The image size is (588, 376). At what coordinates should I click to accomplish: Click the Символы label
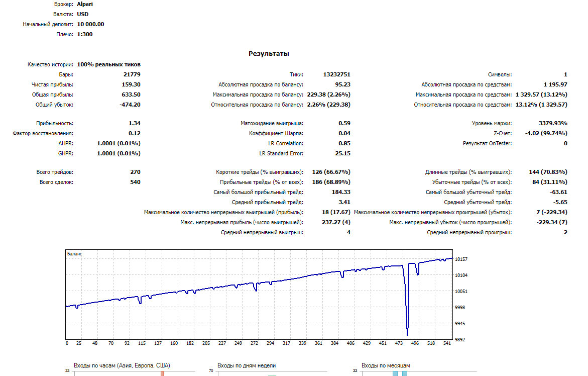pyautogui.click(x=500, y=75)
